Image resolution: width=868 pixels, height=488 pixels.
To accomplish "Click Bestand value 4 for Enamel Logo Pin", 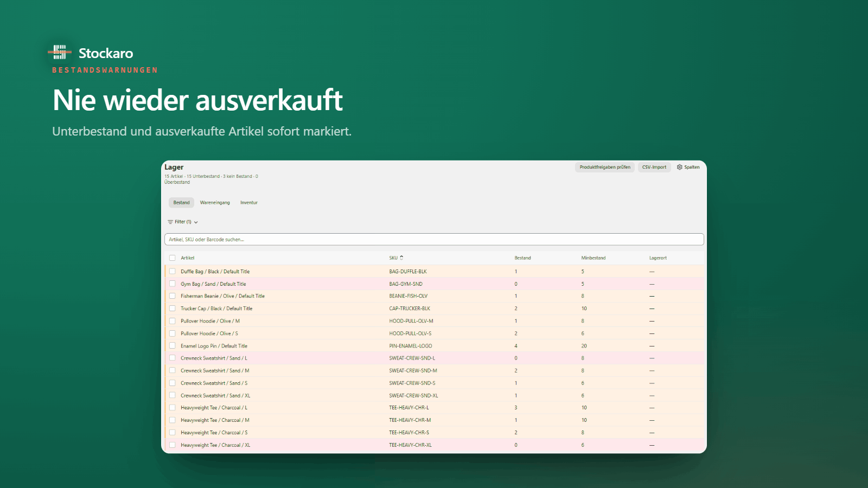I will tap(516, 346).
